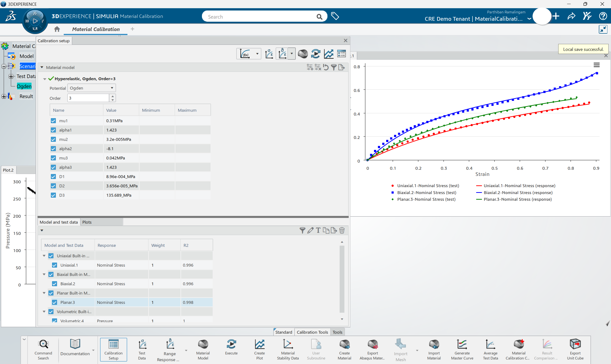
Task: Collapse Biaxial Built-in group
Action: (x=44, y=274)
